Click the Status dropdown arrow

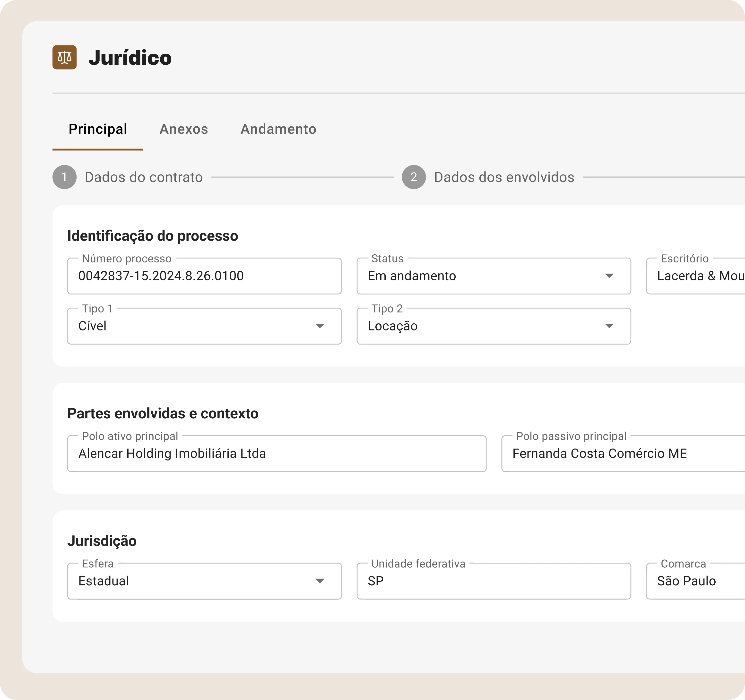click(x=609, y=276)
